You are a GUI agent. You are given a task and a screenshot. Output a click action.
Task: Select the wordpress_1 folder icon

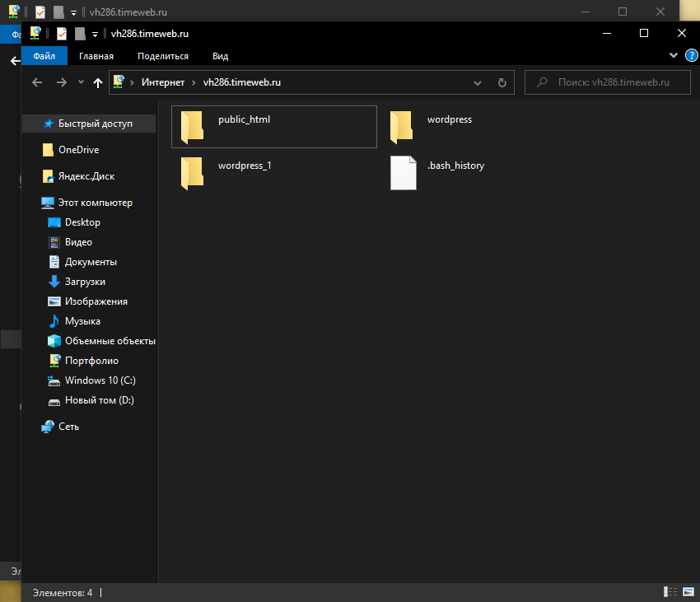click(x=192, y=172)
